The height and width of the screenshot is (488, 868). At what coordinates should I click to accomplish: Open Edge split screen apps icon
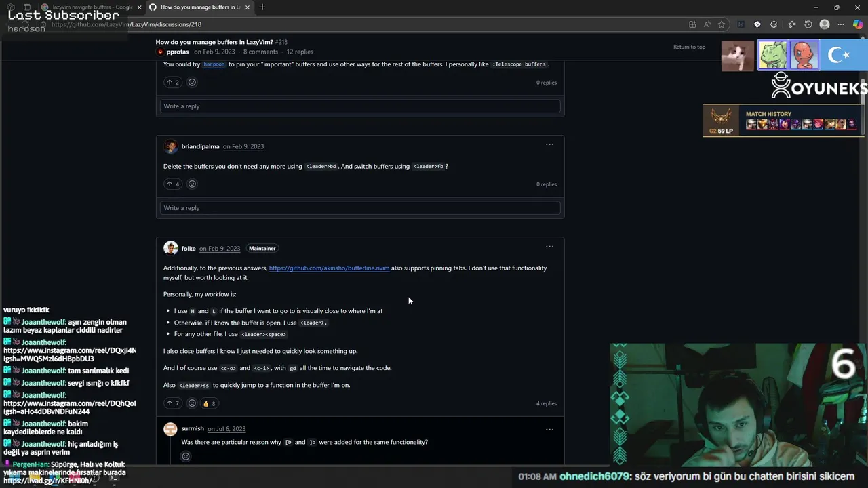(692, 24)
